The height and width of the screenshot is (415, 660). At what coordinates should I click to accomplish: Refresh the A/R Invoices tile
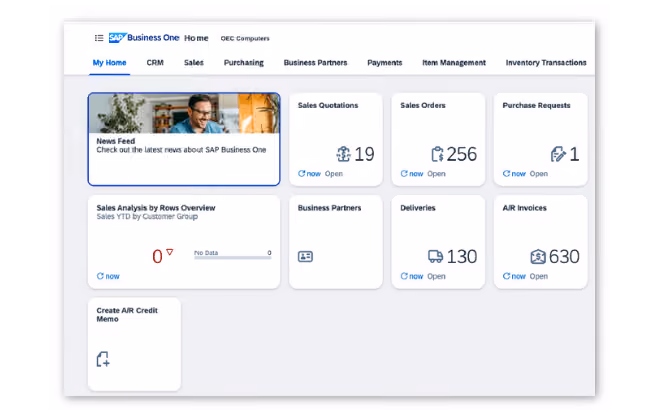point(506,276)
